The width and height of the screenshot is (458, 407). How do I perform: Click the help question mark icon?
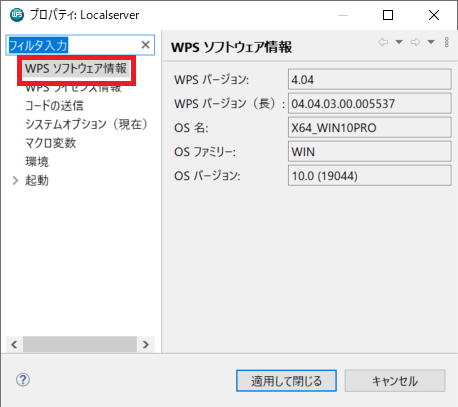pos(23,379)
